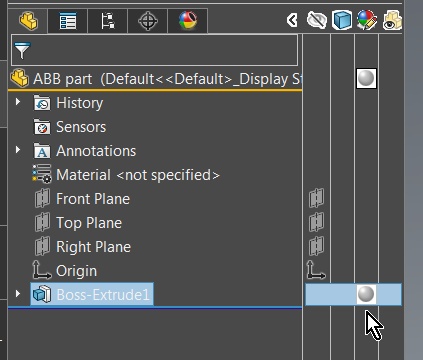Click the Top Plane icon in tree
Image resolution: width=423 pixels, height=360 pixels.
coord(43,222)
